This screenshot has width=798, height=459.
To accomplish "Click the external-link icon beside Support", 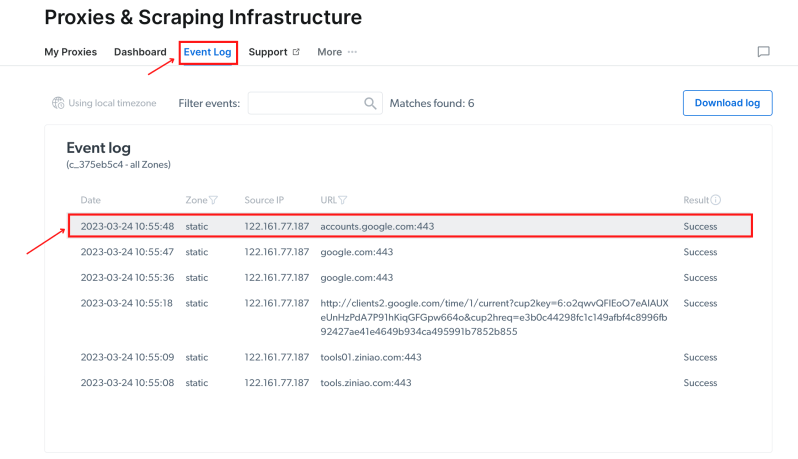I will (x=296, y=52).
